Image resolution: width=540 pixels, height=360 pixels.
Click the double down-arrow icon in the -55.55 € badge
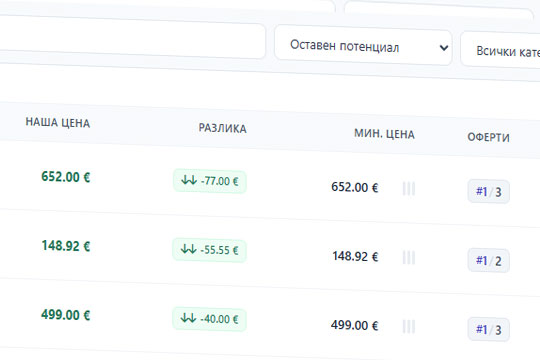coord(189,249)
